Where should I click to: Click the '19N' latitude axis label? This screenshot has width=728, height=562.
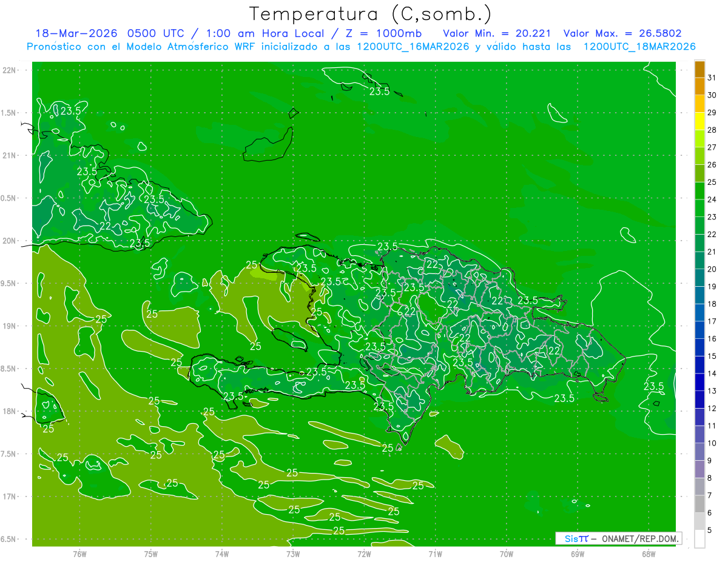coord(10,326)
